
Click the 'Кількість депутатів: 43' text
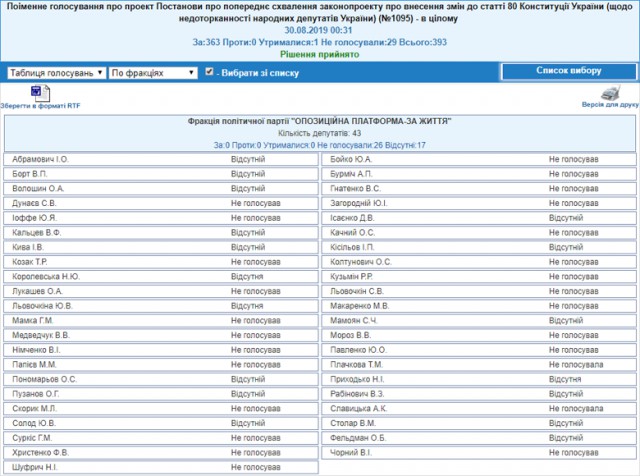tap(320, 133)
